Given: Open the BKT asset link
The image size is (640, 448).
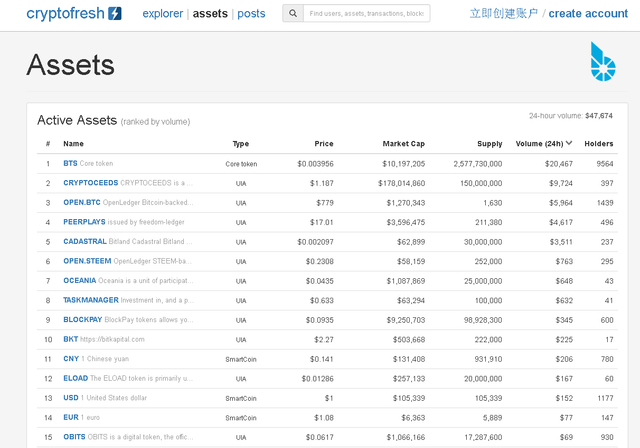Looking at the screenshot, I should tap(71, 339).
